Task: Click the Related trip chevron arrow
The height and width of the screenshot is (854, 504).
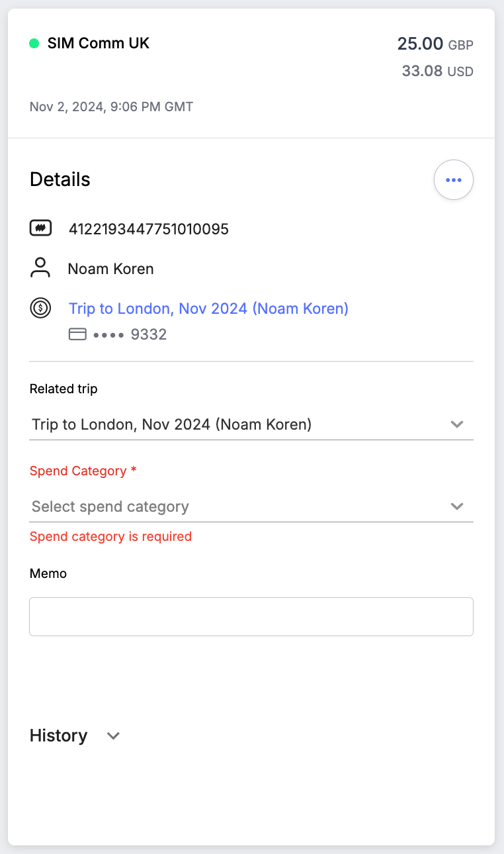Action: coord(456,424)
